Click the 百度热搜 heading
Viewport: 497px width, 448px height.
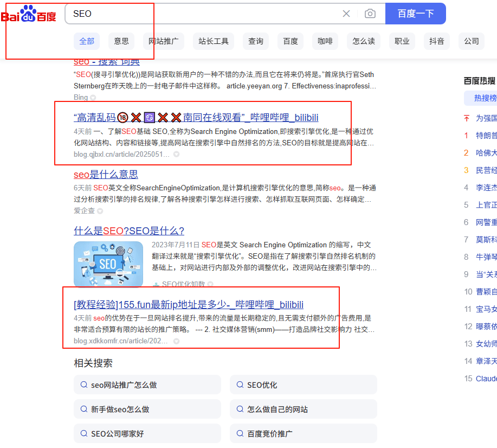479,81
